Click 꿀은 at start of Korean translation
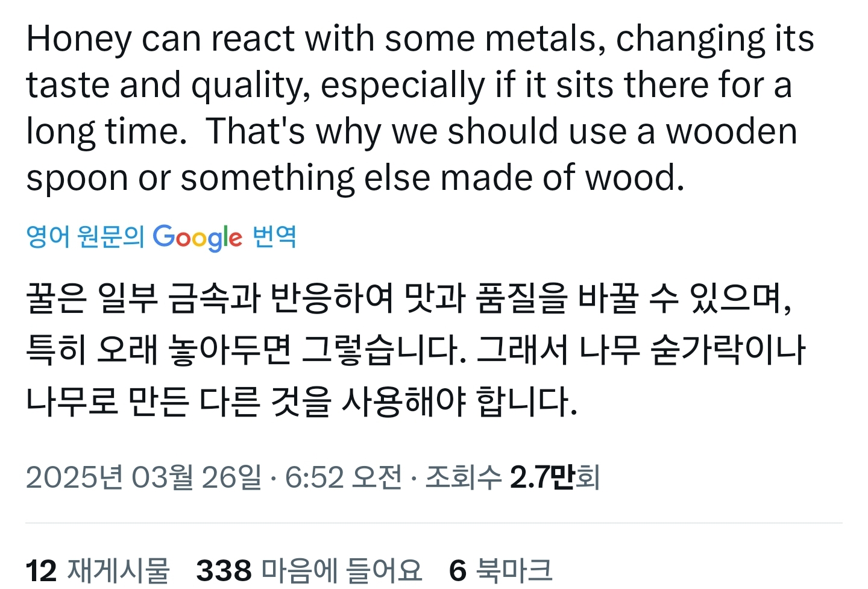Viewport: 868px width, 589px height. pos(56,298)
